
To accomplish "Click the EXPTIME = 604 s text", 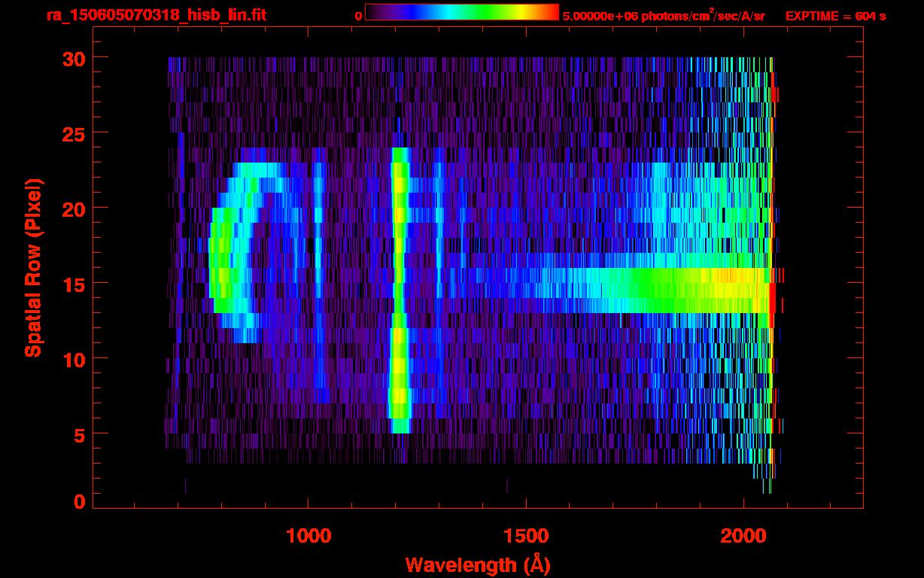I will (835, 16).
